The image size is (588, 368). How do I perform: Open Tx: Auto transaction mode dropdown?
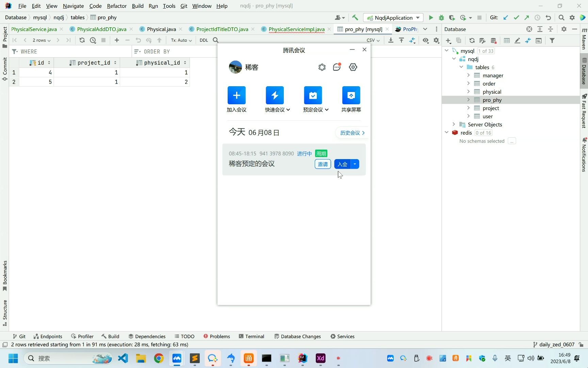(x=181, y=40)
